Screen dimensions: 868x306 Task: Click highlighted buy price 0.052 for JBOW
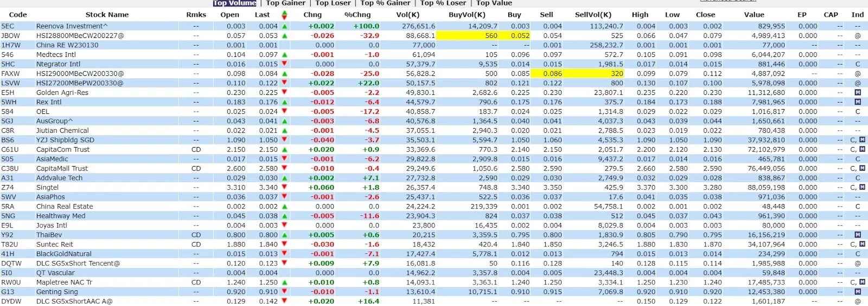(520, 36)
